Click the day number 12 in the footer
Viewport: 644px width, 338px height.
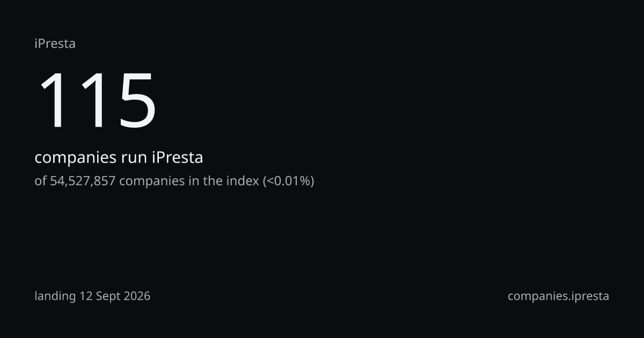86,296
